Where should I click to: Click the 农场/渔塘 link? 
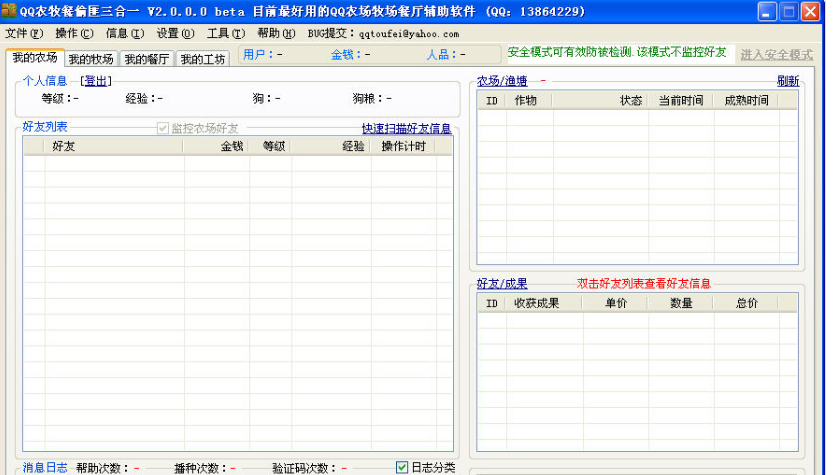502,81
